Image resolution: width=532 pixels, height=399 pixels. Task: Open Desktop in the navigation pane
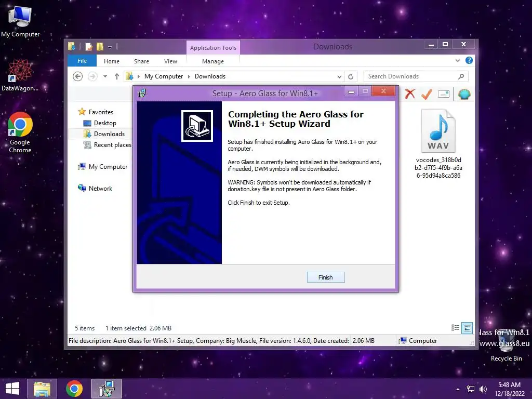[105, 123]
